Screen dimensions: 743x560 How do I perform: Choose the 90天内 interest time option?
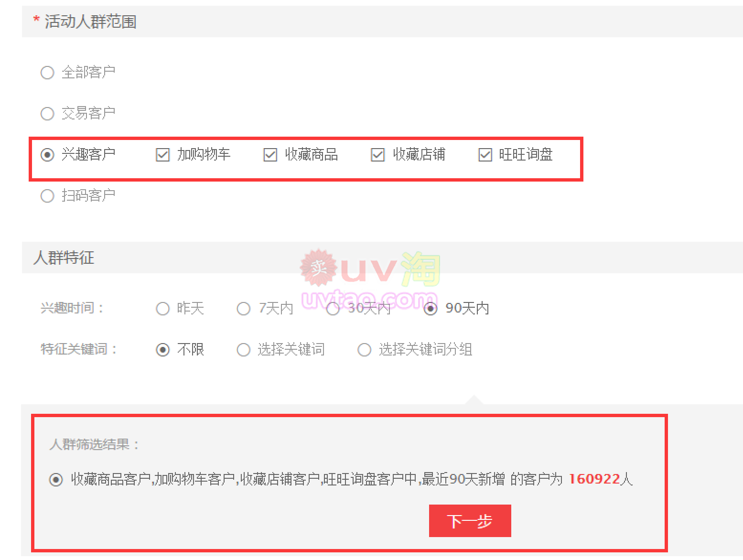point(431,309)
